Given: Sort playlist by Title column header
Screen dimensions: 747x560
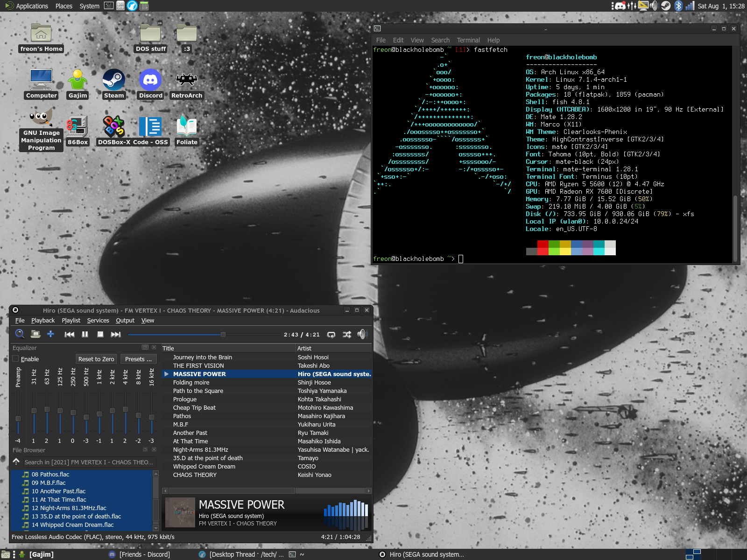Looking at the screenshot, I should coord(228,348).
